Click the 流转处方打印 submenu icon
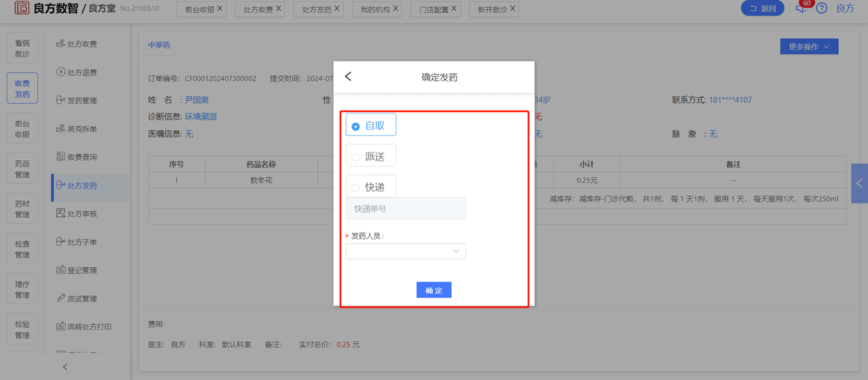Screen dimensions: 868x380 click(x=61, y=326)
